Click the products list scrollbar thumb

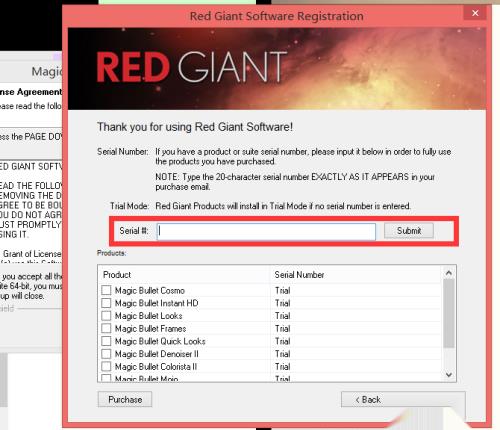click(x=449, y=313)
